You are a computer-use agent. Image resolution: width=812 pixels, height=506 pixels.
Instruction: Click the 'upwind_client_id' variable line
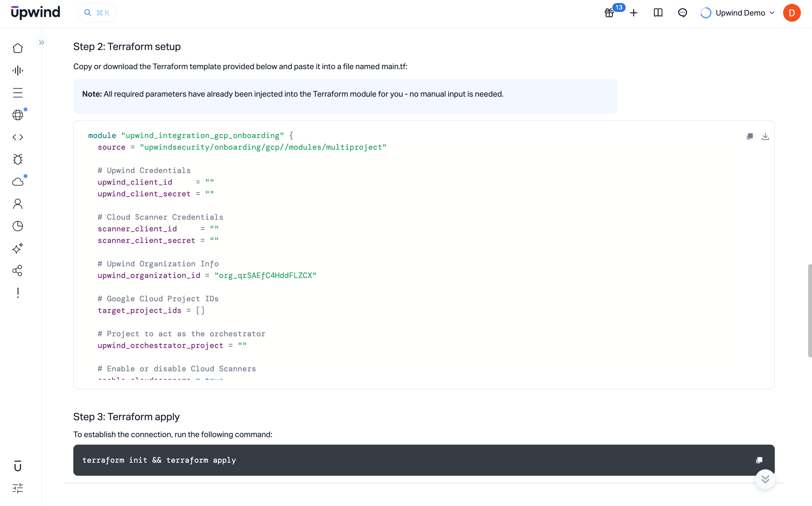pos(156,182)
